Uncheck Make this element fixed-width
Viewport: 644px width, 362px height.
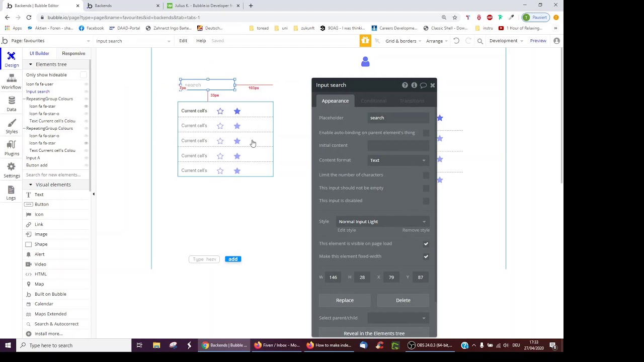pos(426,256)
